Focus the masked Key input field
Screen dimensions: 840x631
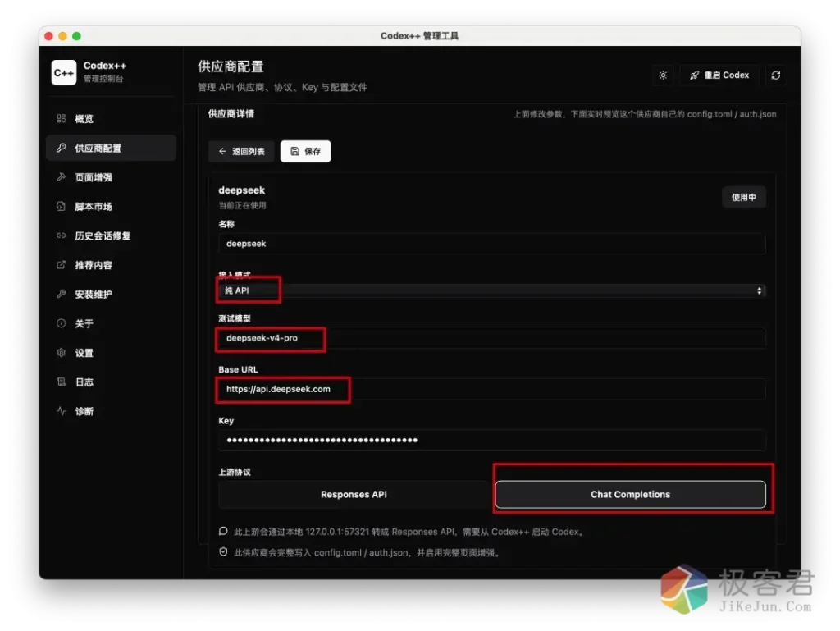pyautogui.click(x=492, y=441)
